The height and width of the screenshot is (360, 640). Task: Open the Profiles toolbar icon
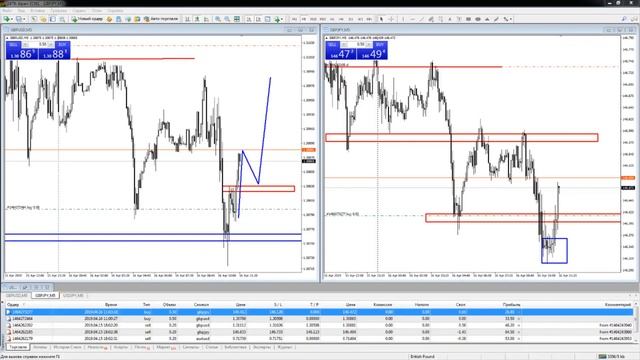click(x=18, y=19)
